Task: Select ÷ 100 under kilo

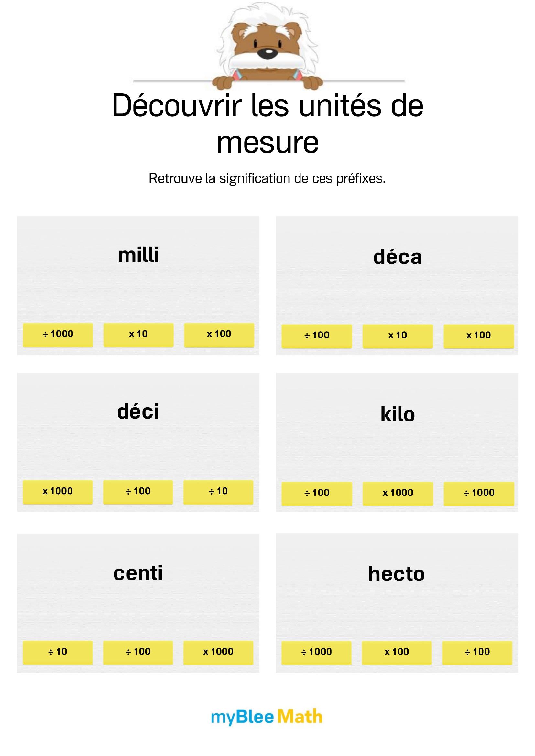Action: click(x=317, y=493)
